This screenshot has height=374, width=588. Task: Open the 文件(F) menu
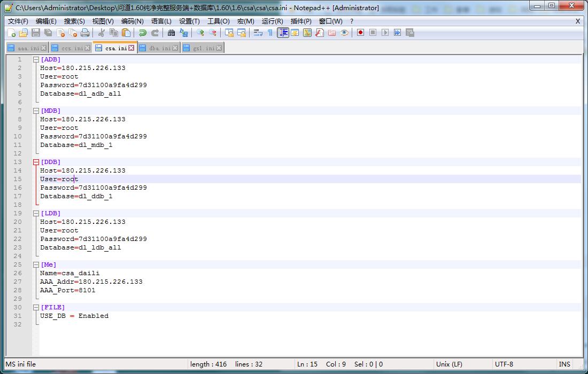18,21
